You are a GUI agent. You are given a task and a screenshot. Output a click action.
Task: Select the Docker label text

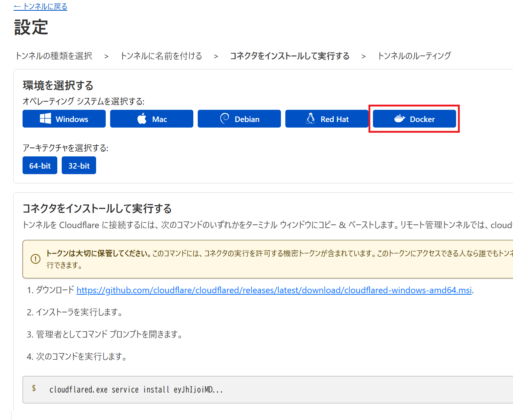tap(422, 119)
